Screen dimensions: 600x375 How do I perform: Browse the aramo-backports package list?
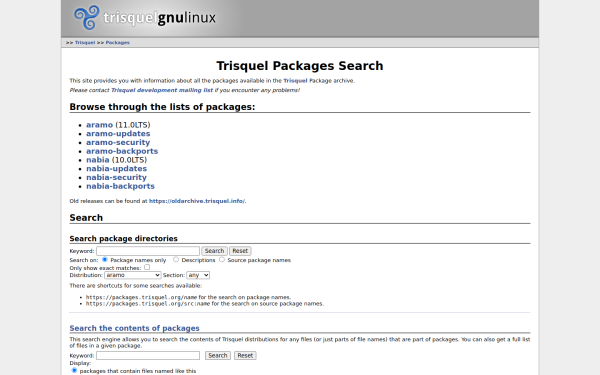tap(122, 151)
